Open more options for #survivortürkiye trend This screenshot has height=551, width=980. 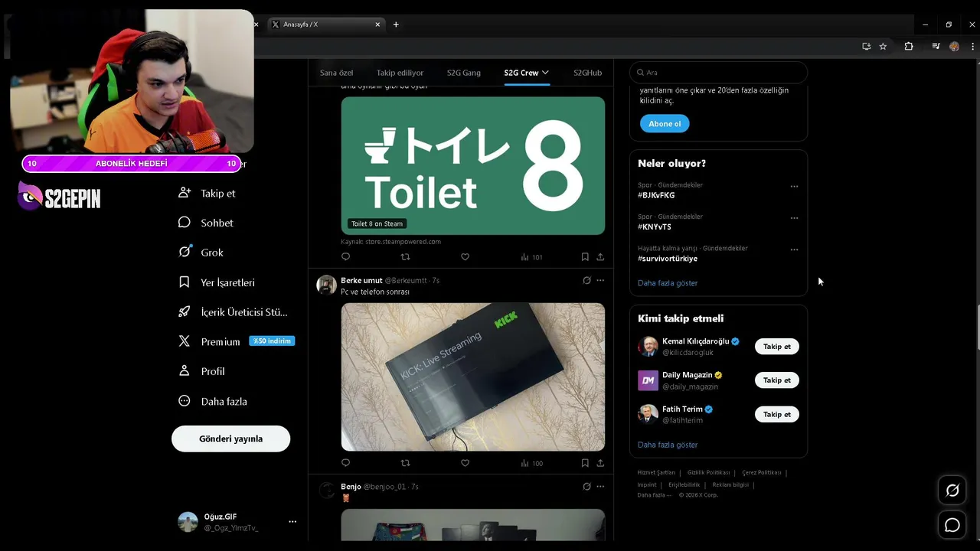coord(794,249)
